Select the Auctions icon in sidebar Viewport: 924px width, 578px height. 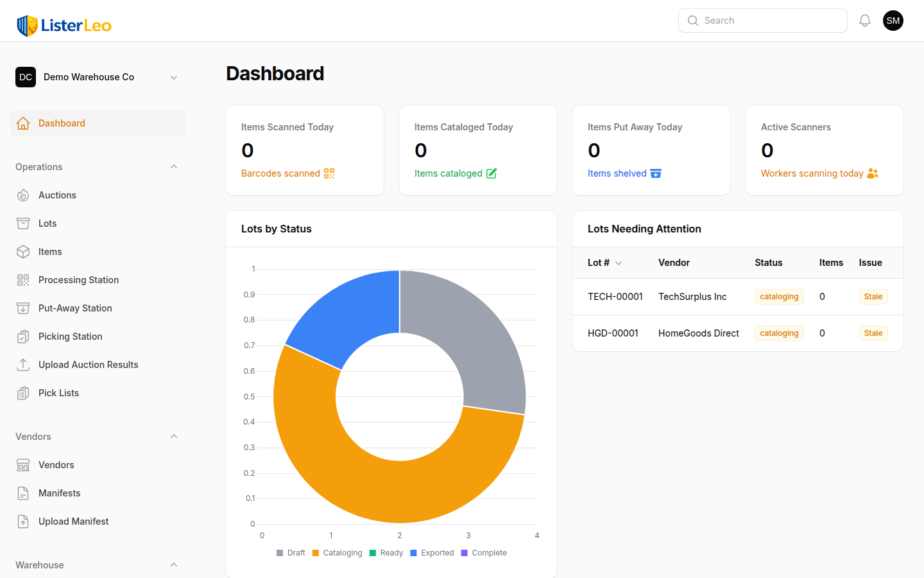click(x=23, y=195)
